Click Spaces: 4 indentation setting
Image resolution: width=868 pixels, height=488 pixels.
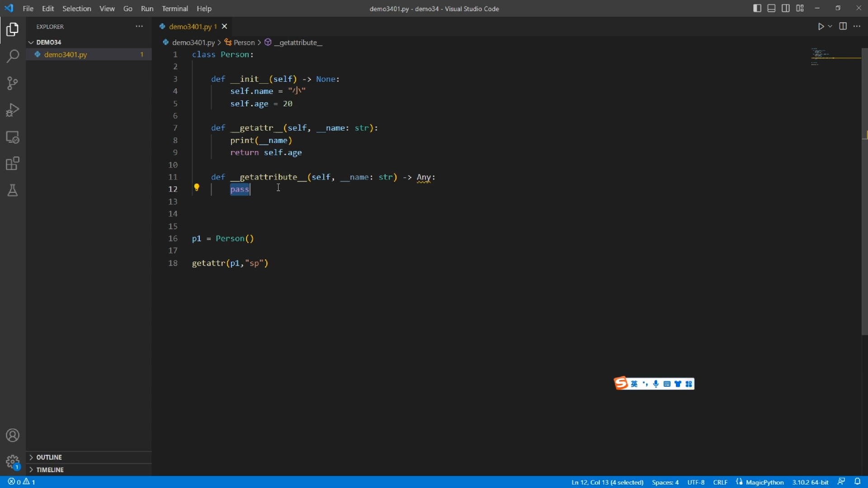[x=665, y=482]
